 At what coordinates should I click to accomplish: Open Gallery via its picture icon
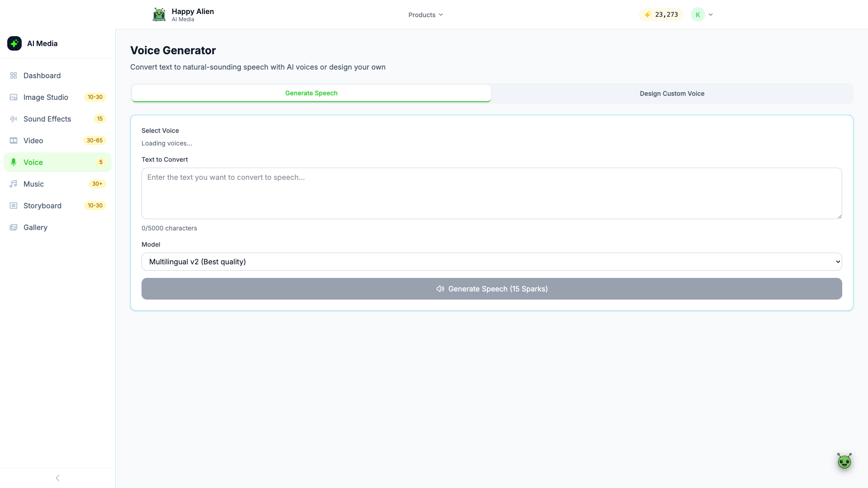click(x=14, y=227)
